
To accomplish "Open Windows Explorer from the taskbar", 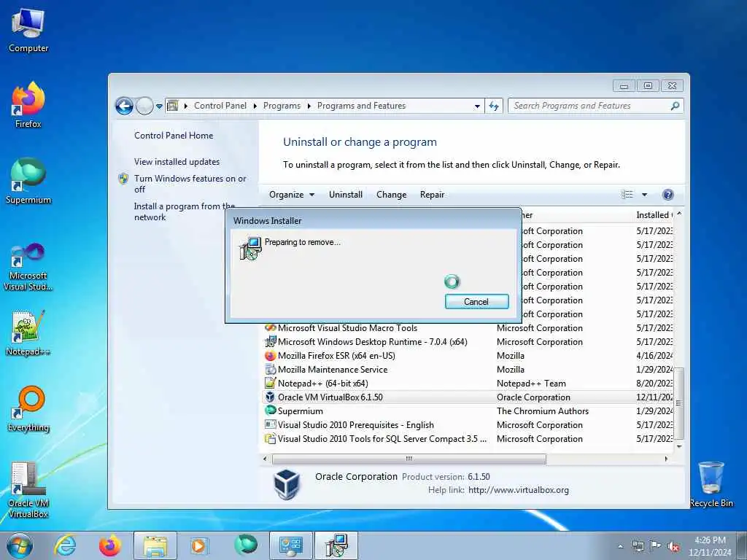I will pos(155,545).
